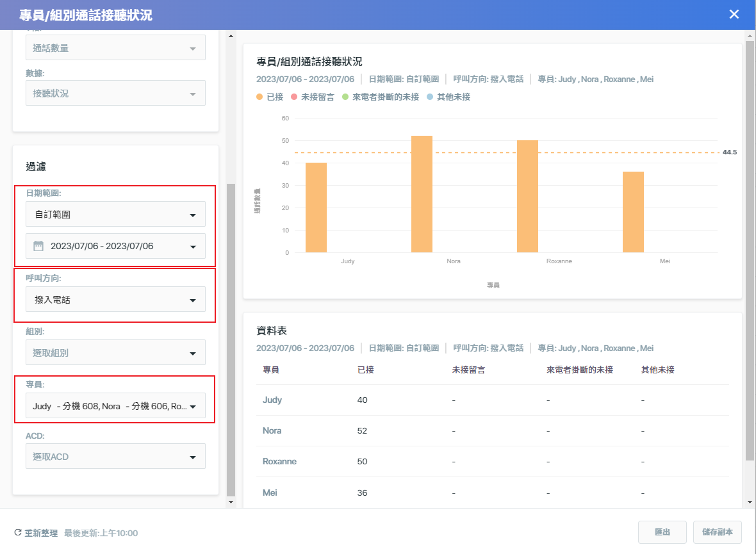The image size is (756, 554).
Task: Click the value 40 in Judy's row
Action: (x=362, y=400)
